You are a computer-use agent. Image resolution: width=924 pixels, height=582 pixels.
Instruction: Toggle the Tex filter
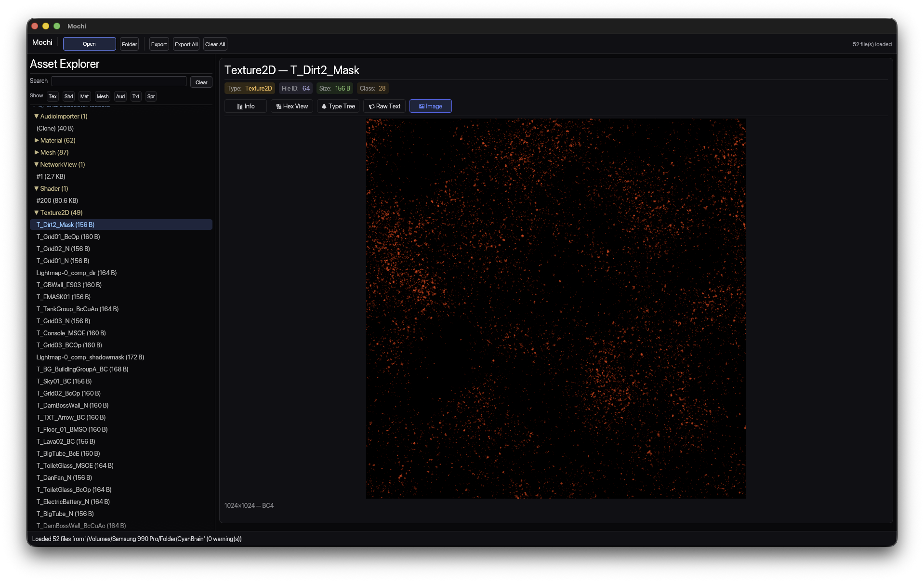(x=52, y=96)
